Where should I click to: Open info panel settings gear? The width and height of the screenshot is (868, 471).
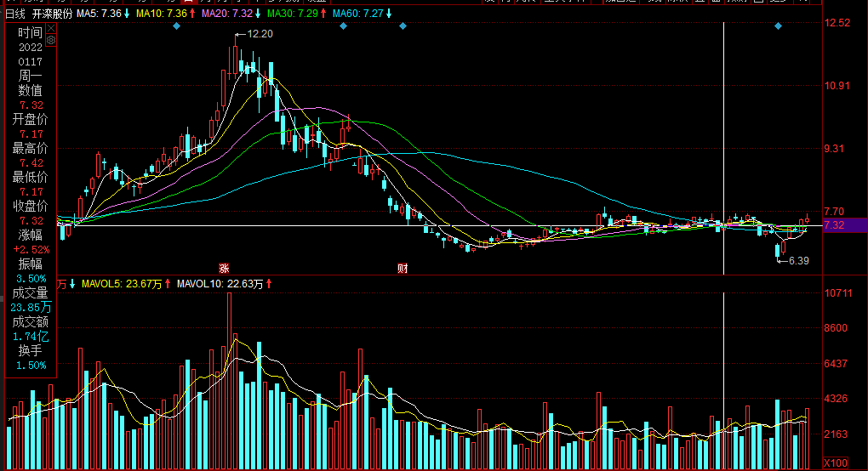coord(50,40)
